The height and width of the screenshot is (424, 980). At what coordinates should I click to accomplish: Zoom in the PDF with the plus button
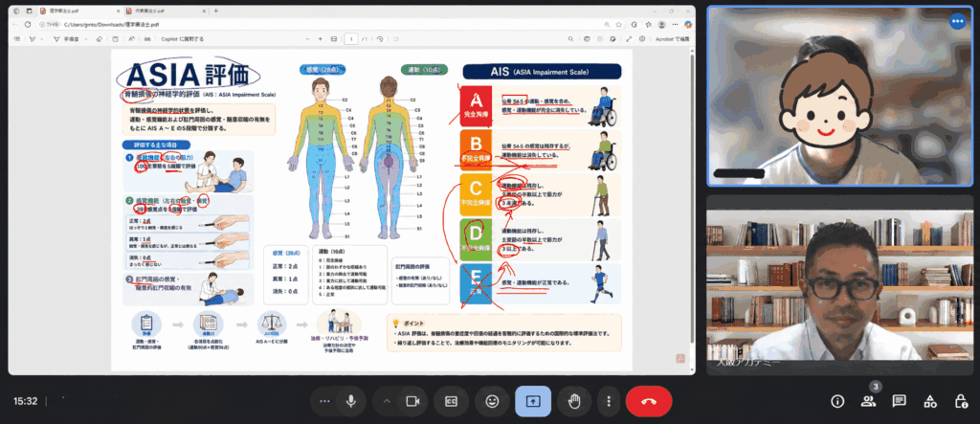[x=320, y=39]
